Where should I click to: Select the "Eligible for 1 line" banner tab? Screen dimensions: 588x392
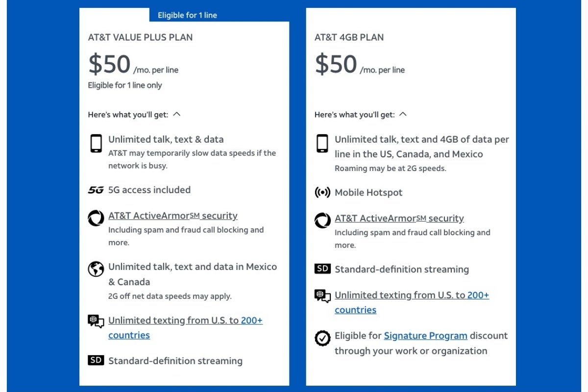tap(187, 15)
